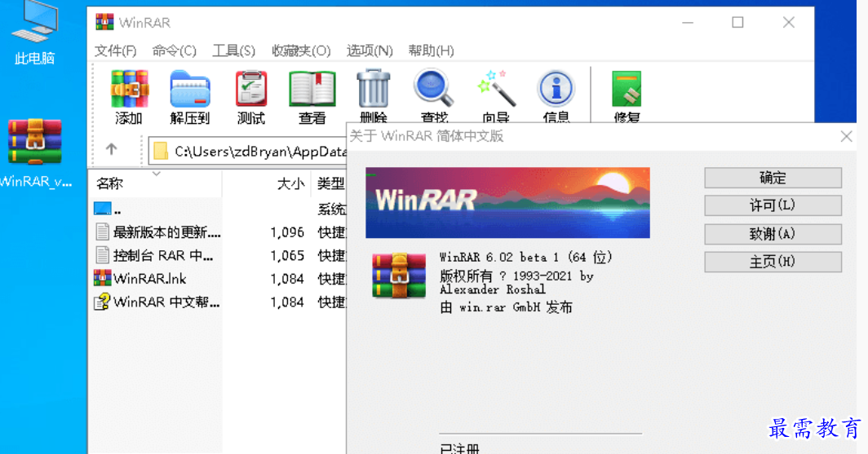Open the 工具(S) menu
Viewport: 868px width, 454px height.
233,51
